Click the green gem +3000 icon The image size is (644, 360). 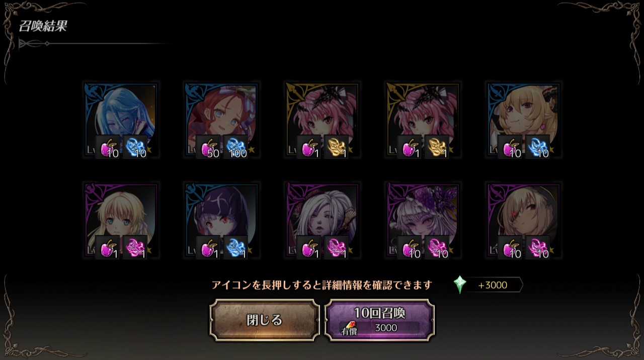coord(459,285)
